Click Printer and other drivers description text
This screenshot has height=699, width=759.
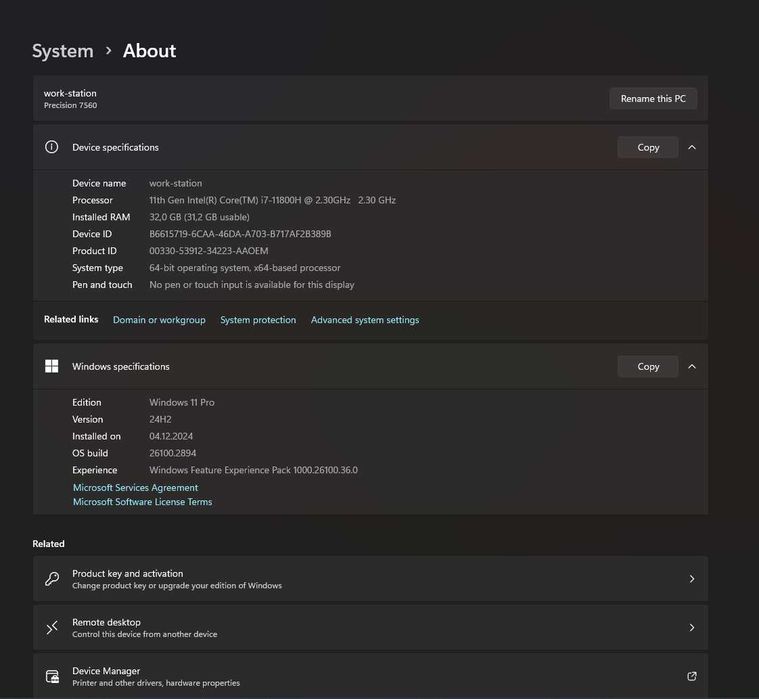click(156, 683)
